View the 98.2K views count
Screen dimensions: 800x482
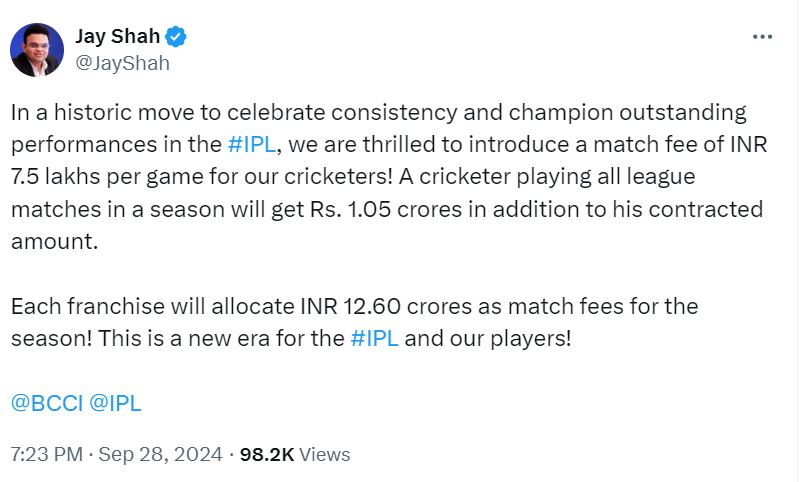tap(268, 454)
